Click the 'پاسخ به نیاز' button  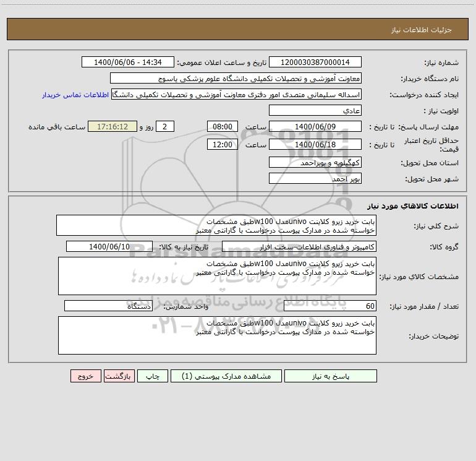click(331, 376)
